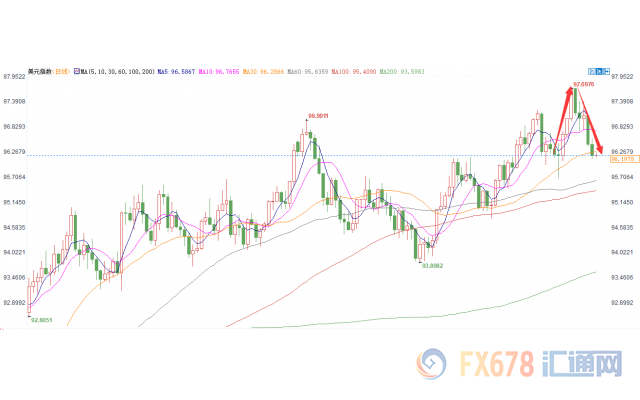640x400 pixels.
Task: Click the left axis 97.9522 label
Action: (14, 76)
